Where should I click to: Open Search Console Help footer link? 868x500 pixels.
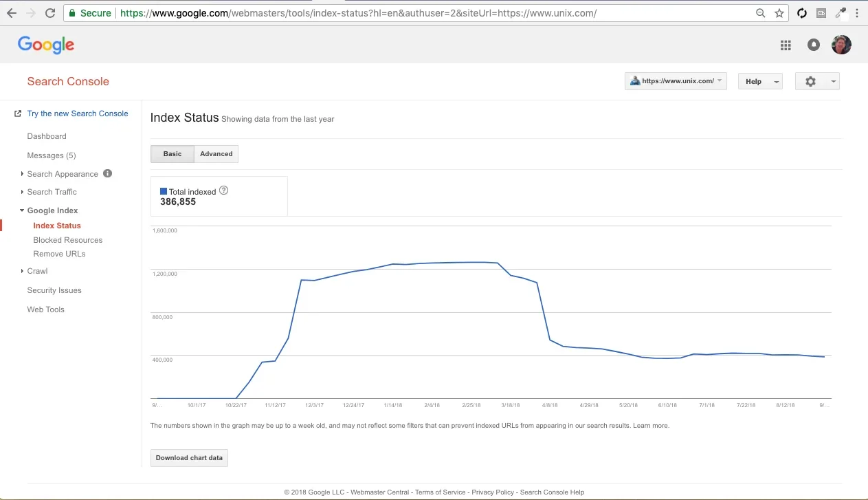click(x=552, y=492)
